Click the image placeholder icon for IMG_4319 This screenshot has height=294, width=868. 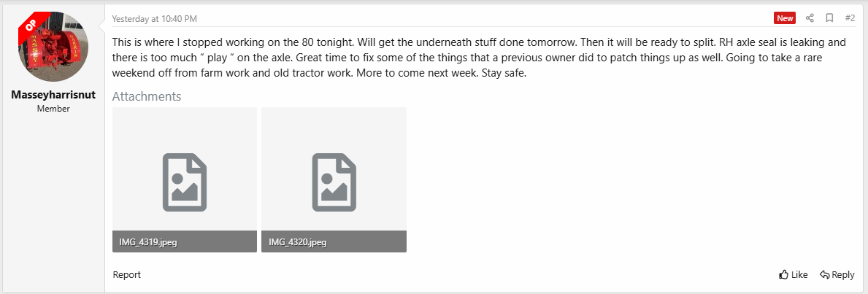[185, 182]
